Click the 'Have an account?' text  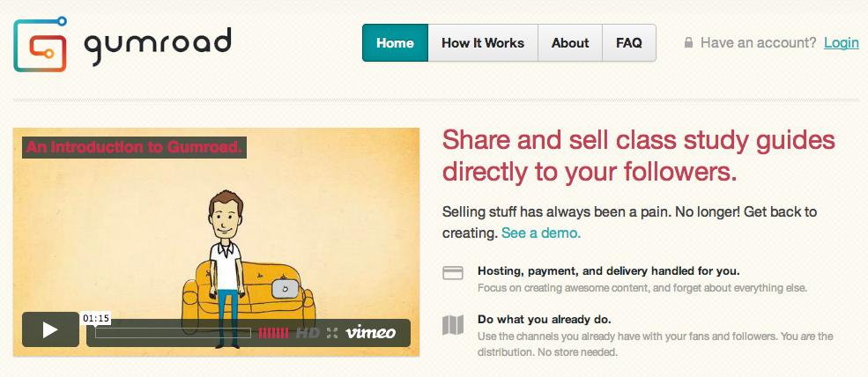tap(758, 42)
